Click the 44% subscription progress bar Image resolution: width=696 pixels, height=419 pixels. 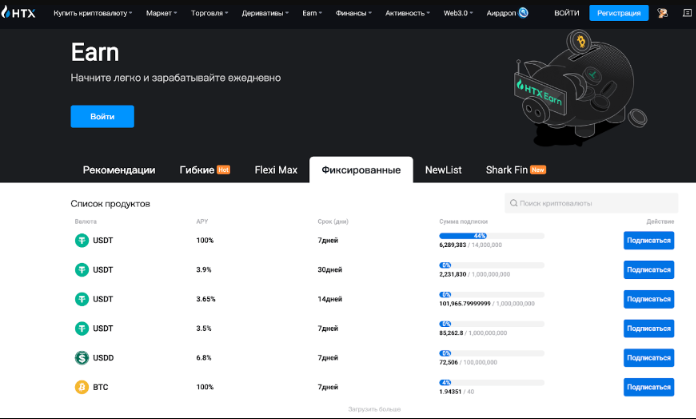point(491,236)
